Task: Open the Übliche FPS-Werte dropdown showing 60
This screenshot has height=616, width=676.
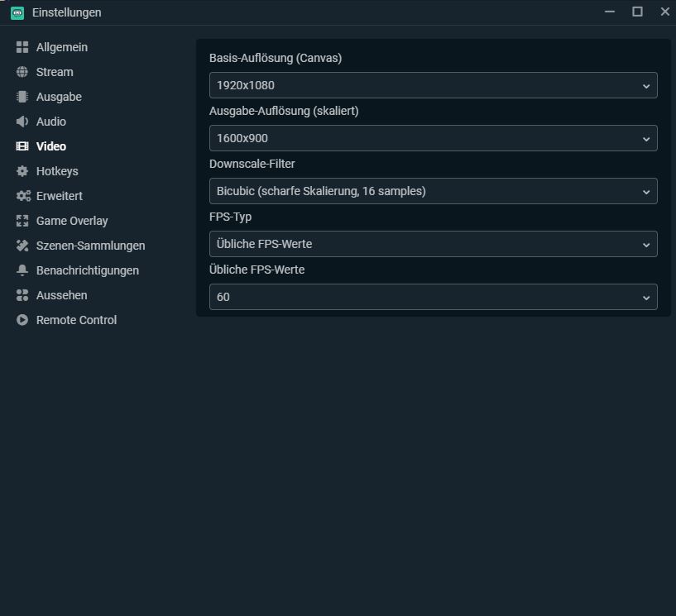Action: [x=433, y=297]
